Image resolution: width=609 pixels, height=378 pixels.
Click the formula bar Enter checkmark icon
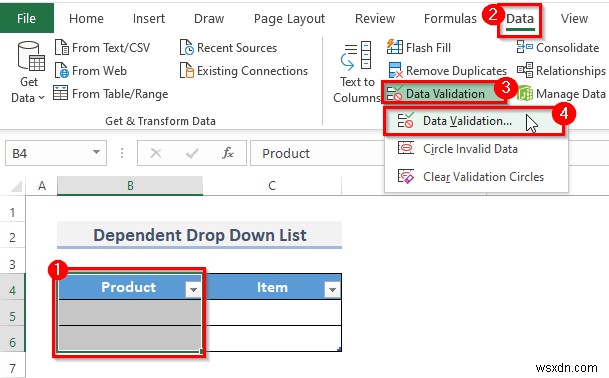192,153
